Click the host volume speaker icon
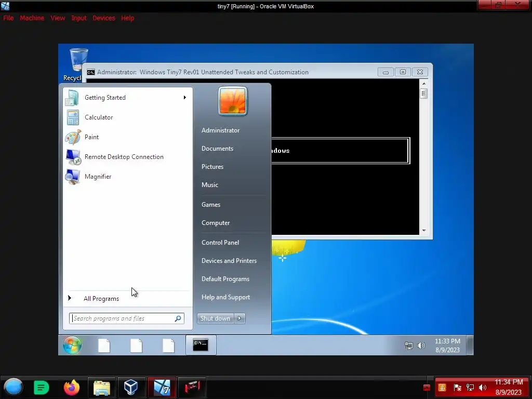Image resolution: width=532 pixels, height=399 pixels. (483, 388)
